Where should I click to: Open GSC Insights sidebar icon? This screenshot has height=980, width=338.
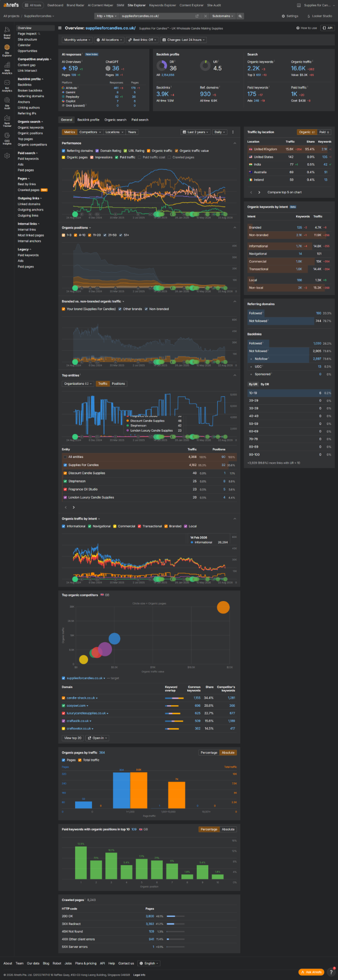(7, 138)
